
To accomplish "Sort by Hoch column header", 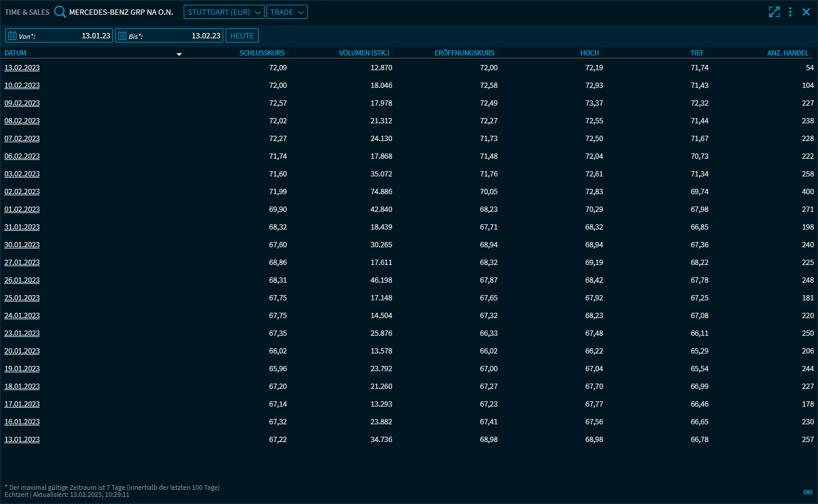I will pyautogui.click(x=589, y=53).
